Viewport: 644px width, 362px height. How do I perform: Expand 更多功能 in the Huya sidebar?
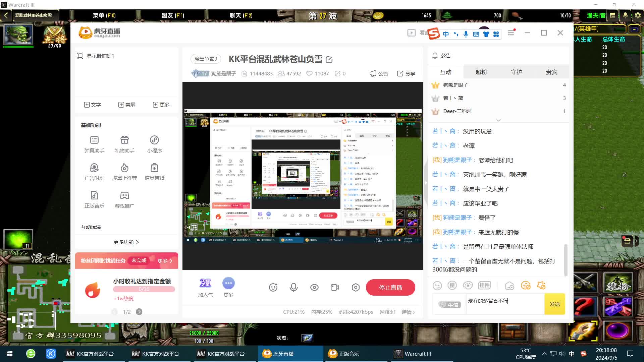[x=126, y=242]
